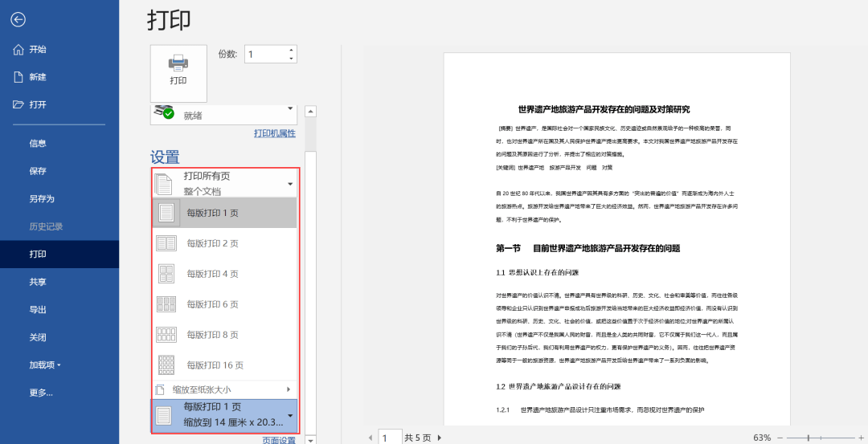Viewport: 868px width, 444px height.
Task: Click the back arrow icon
Action: click(18, 19)
